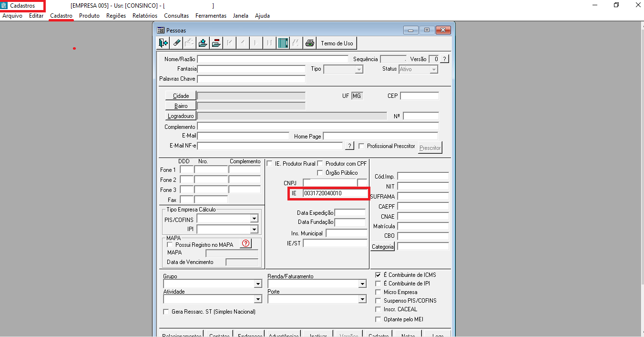This screenshot has width=644, height=337.
Task: Go to previous record toolbar arrow
Action: 243,43
